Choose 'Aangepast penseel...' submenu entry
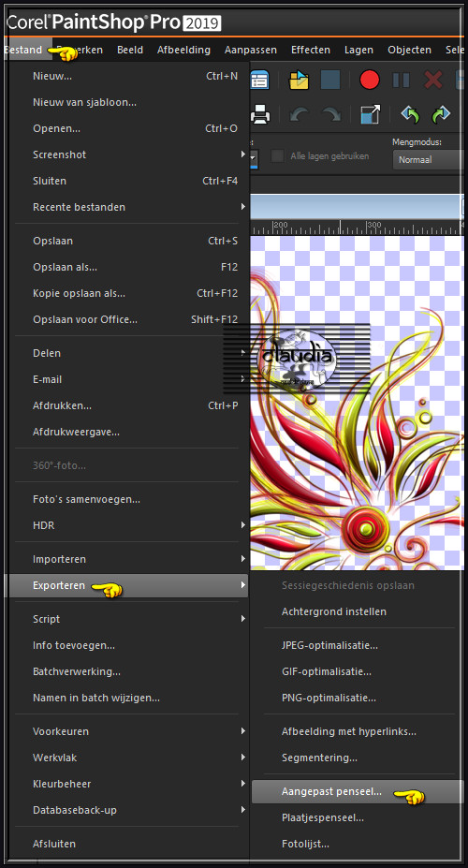This screenshot has height=868, width=468. point(358,791)
